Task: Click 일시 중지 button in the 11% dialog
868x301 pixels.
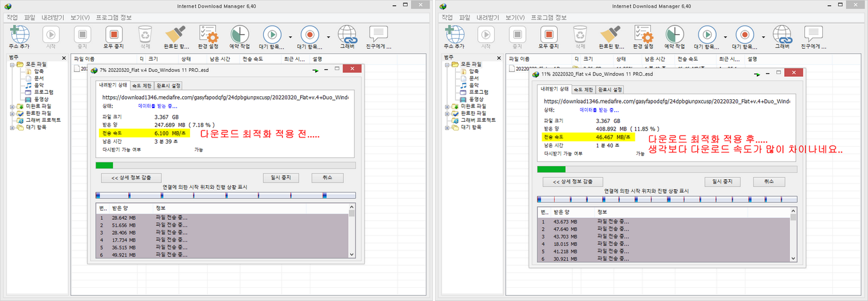Action: point(722,182)
